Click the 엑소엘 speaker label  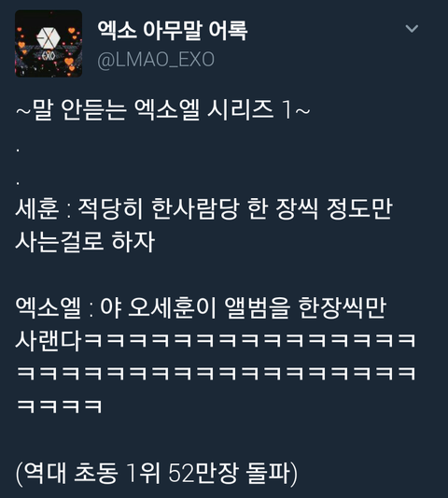(x=49, y=307)
